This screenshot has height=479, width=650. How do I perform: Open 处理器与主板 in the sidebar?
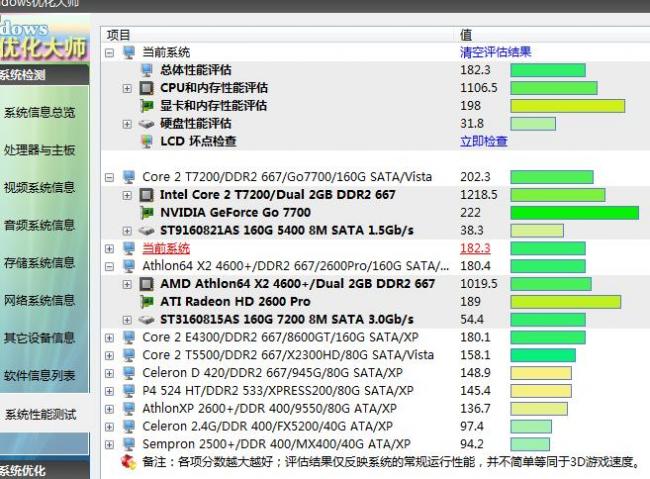click(40, 150)
